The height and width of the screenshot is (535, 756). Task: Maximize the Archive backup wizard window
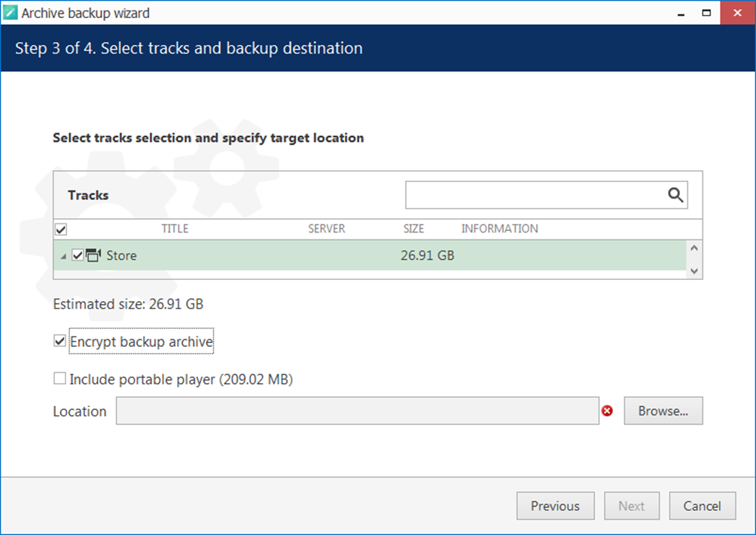pyautogui.click(x=706, y=13)
